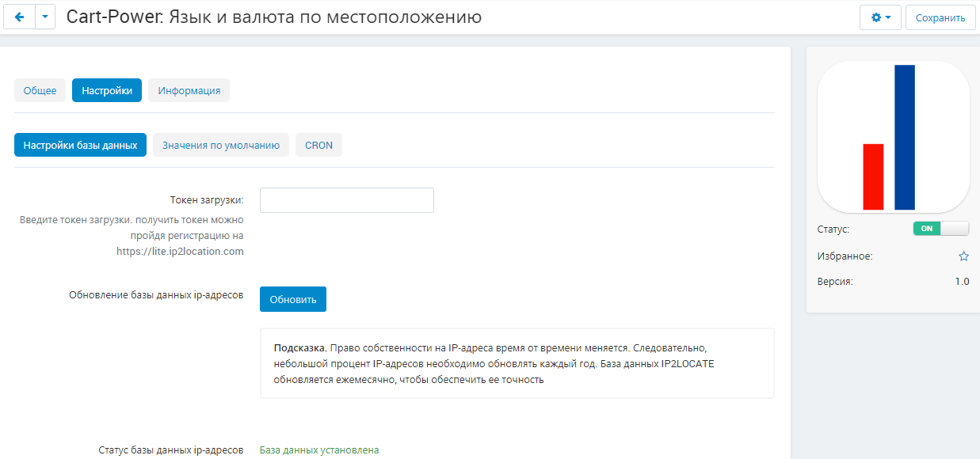
Task: Click the lite.ip2location.com URL text
Action: point(180,252)
